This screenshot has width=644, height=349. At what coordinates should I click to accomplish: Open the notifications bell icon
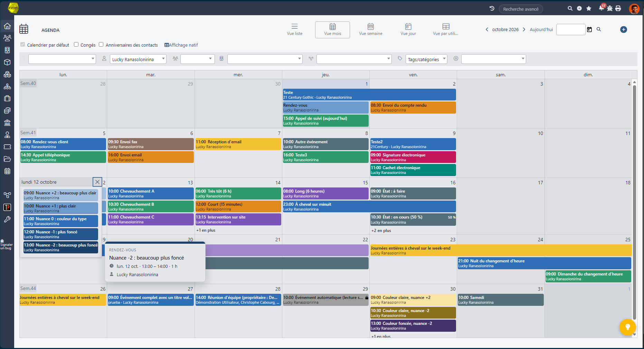coord(602,8)
